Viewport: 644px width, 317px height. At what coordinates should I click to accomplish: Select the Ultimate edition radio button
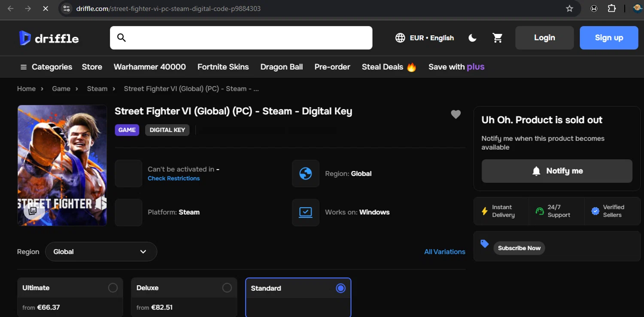(112, 288)
